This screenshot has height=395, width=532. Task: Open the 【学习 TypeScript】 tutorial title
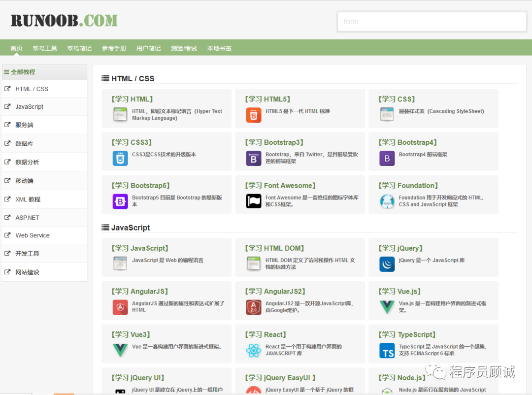coord(407,334)
